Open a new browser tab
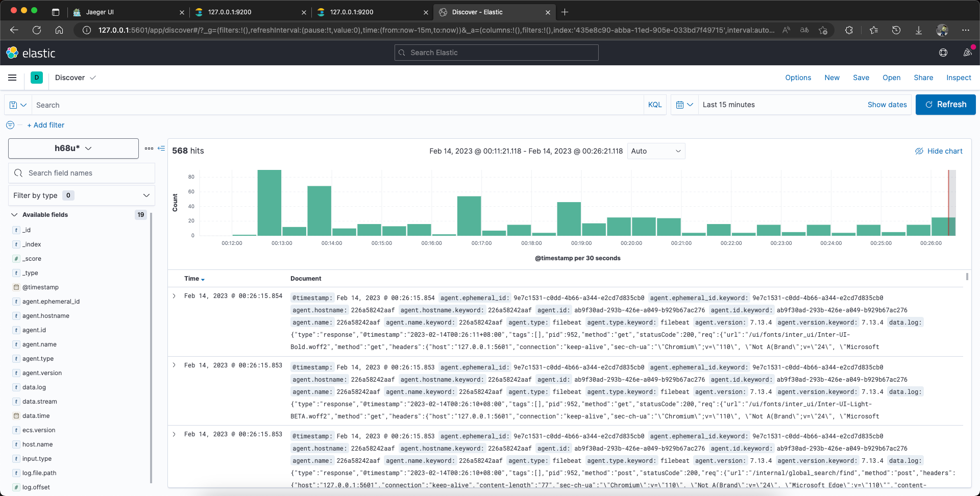 point(565,12)
